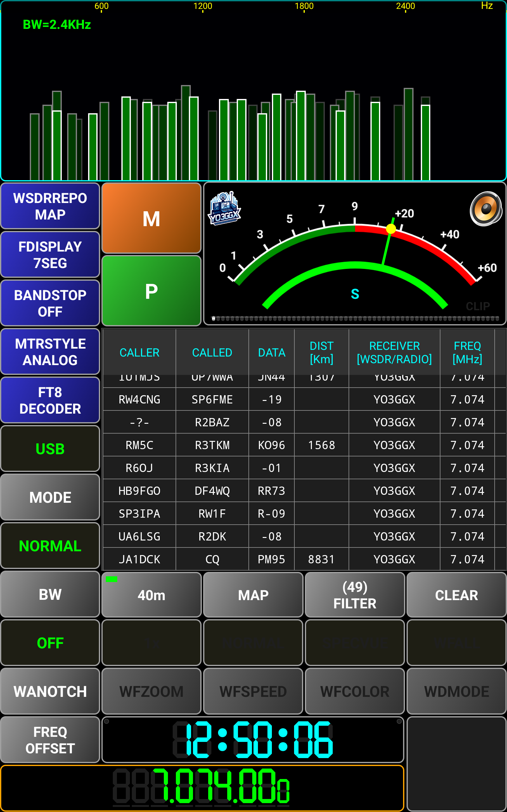Click the speaker audio icon

pos(485,209)
